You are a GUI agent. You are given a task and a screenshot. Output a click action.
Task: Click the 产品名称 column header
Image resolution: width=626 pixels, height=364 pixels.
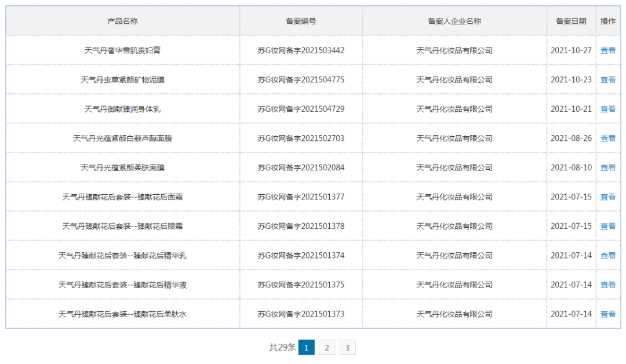tap(122, 21)
